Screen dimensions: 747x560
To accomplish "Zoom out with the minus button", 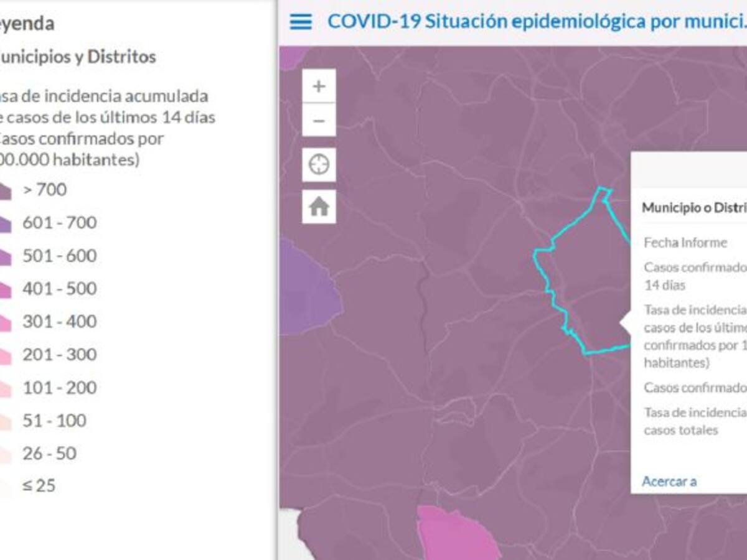I will [319, 120].
